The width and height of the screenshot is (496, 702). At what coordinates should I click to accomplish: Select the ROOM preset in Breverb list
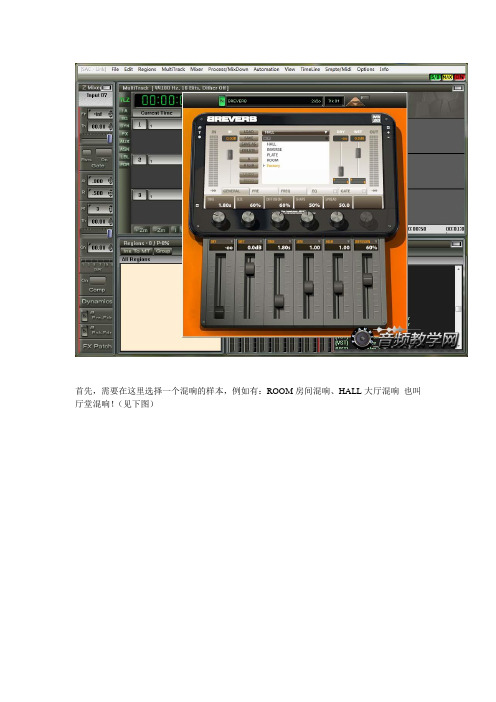click(272, 160)
